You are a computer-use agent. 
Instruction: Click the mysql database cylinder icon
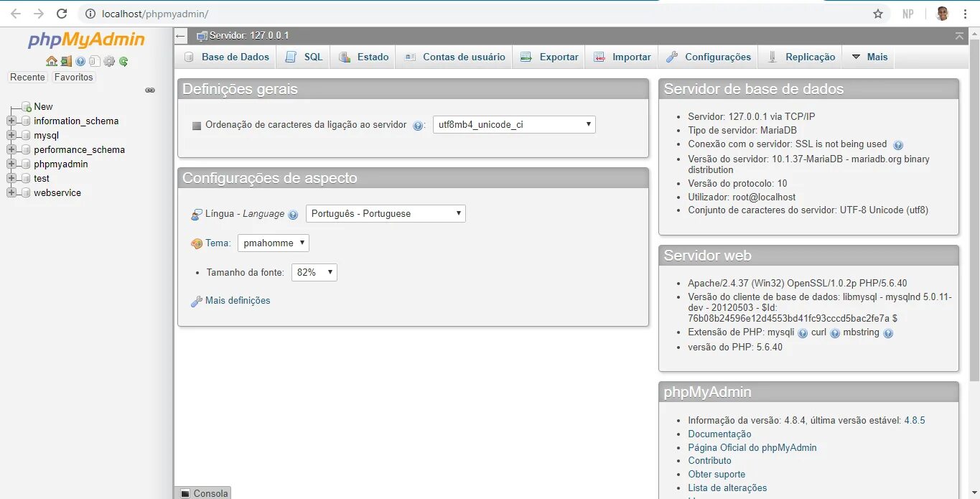coord(27,135)
